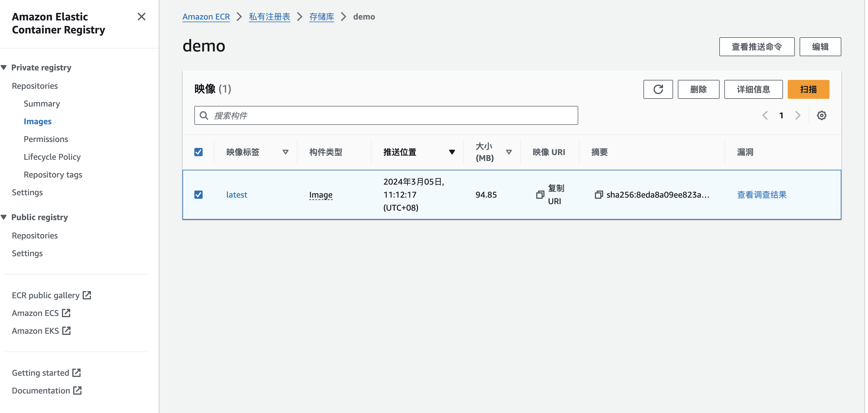Toggle the latest image row checkbox
This screenshot has height=413, width=868.
click(x=198, y=194)
